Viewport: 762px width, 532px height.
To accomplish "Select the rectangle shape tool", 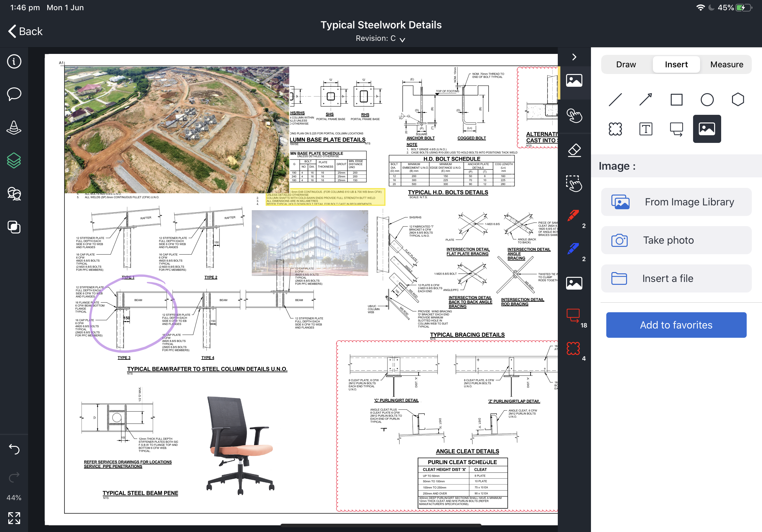I will (676, 100).
